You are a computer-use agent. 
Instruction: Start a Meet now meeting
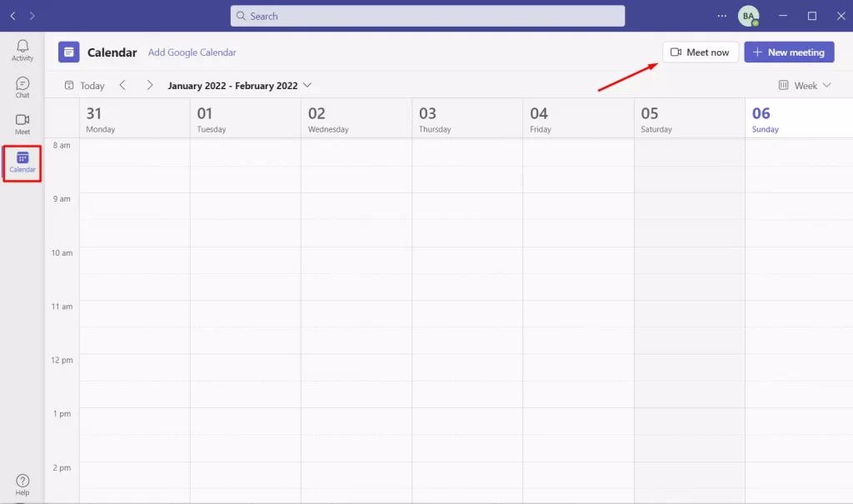700,52
